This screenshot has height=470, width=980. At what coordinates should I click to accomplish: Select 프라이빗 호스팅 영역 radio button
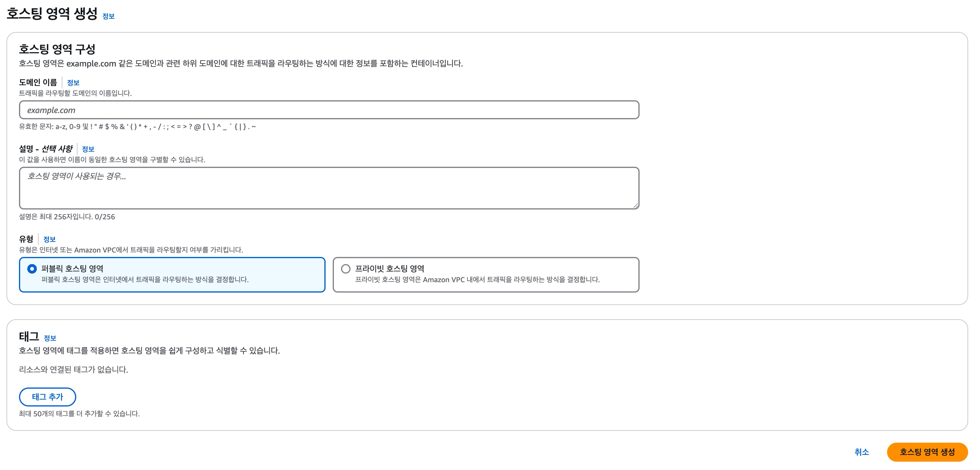[x=345, y=269]
